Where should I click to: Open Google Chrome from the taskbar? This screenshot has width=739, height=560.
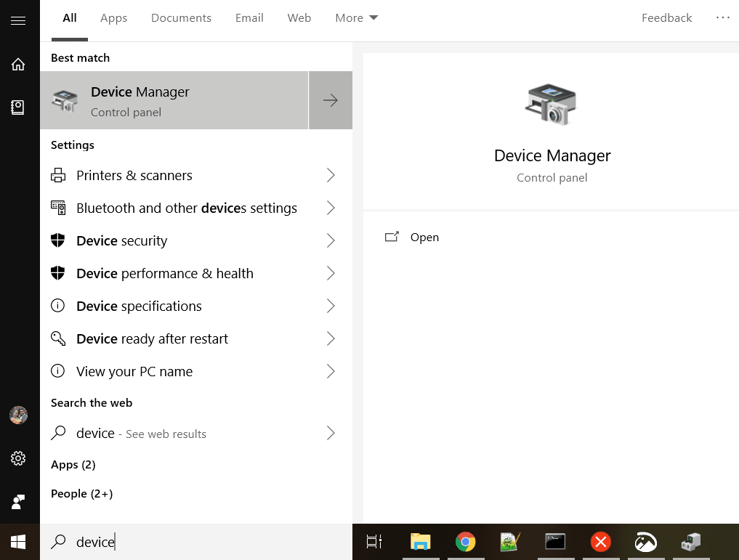(x=465, y=542)
